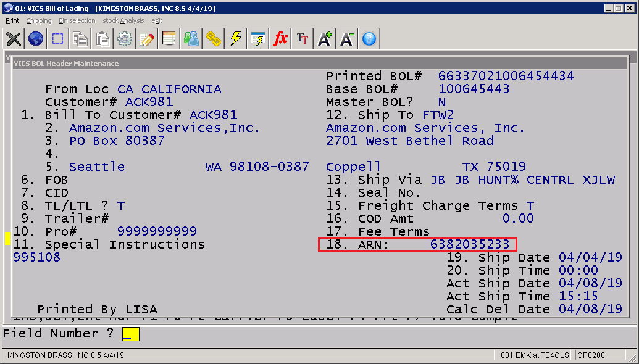
Task: Open settings with the gear icon
Action: pos(124,39)
